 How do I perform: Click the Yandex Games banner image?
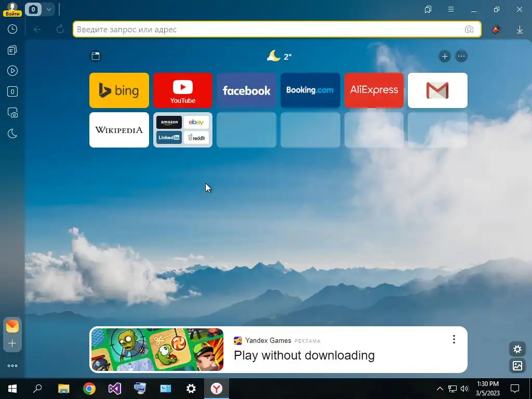click(157, 350)
